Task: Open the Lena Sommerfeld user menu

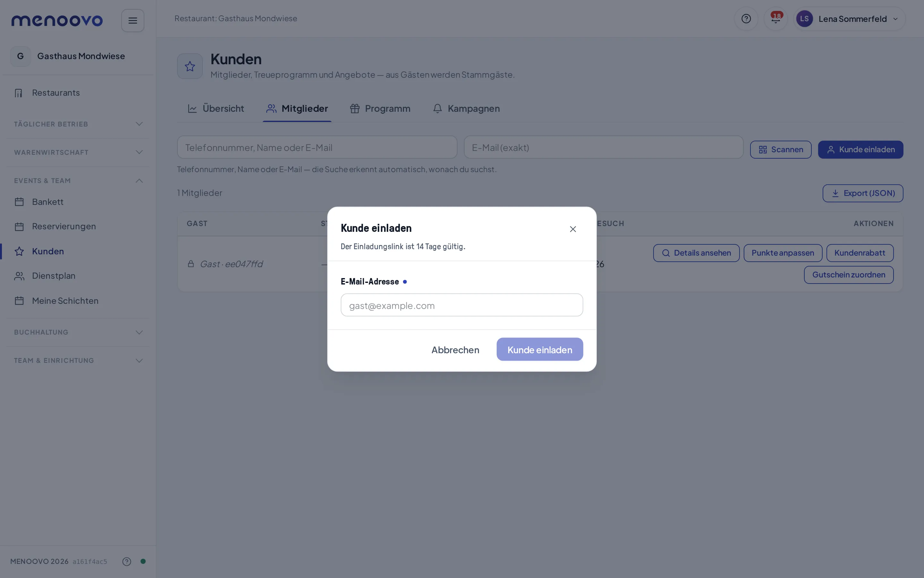Action: point(849,19)
